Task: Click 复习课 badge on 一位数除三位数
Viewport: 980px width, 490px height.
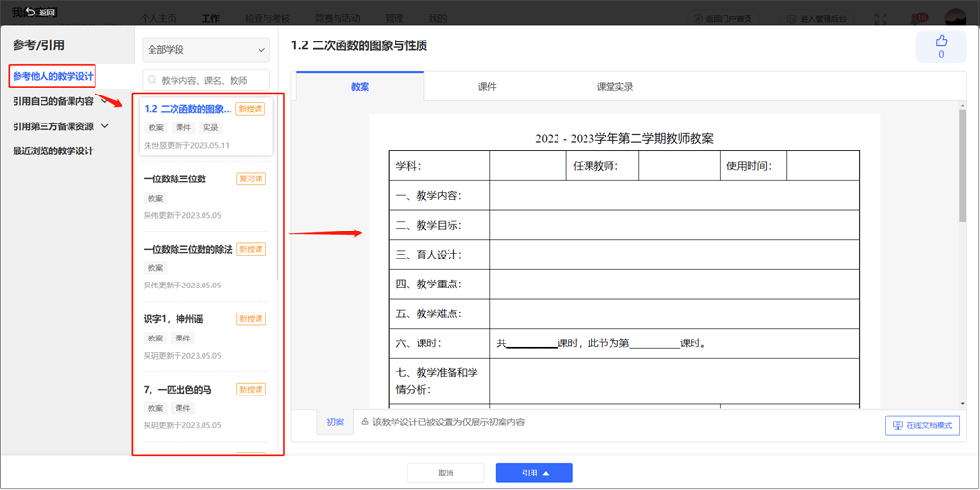Action: (251, 178)
